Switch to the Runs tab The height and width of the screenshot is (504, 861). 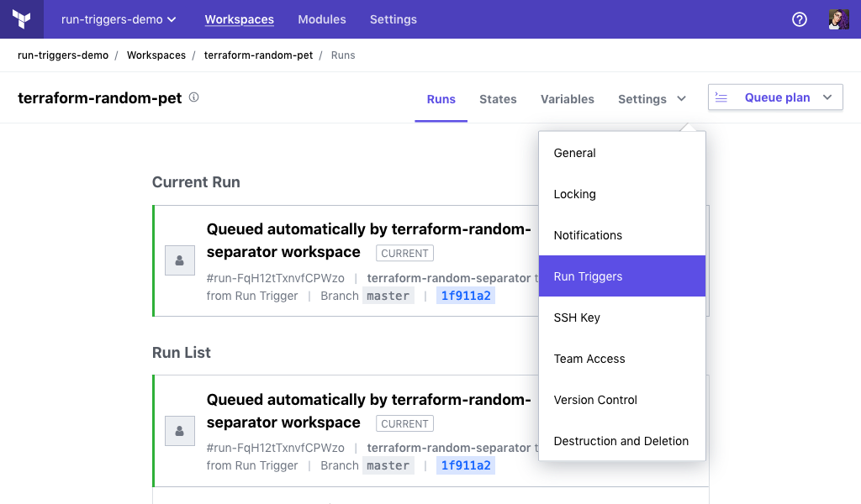[441, 99]
